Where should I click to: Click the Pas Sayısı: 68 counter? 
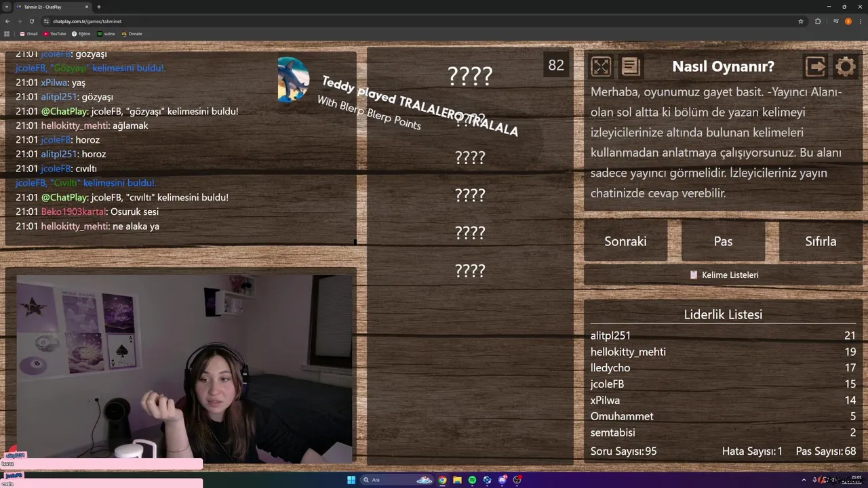pyautogui.click(x=826, y=451)
